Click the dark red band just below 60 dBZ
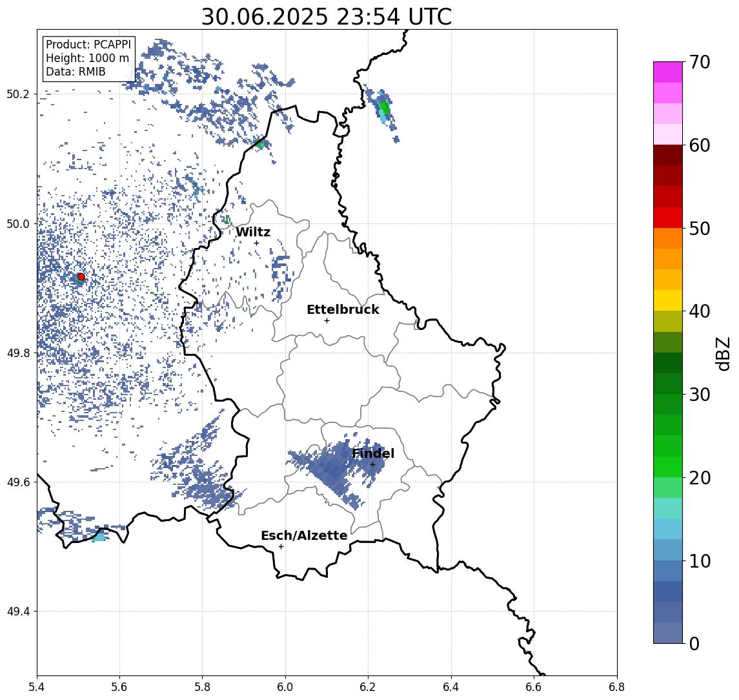Image resolution: width=739 pixels, height=700 pixels. (x=668, y=155)
